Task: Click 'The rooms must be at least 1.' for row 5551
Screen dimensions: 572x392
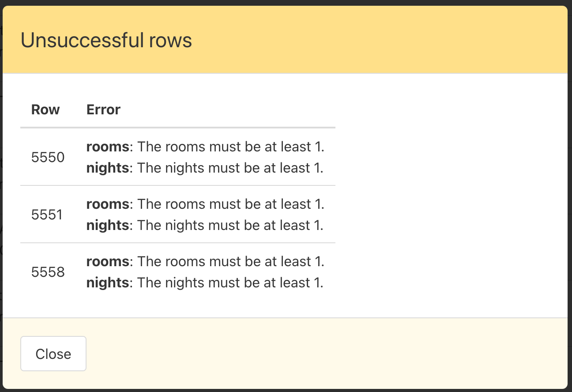Action: click(231, 204)
